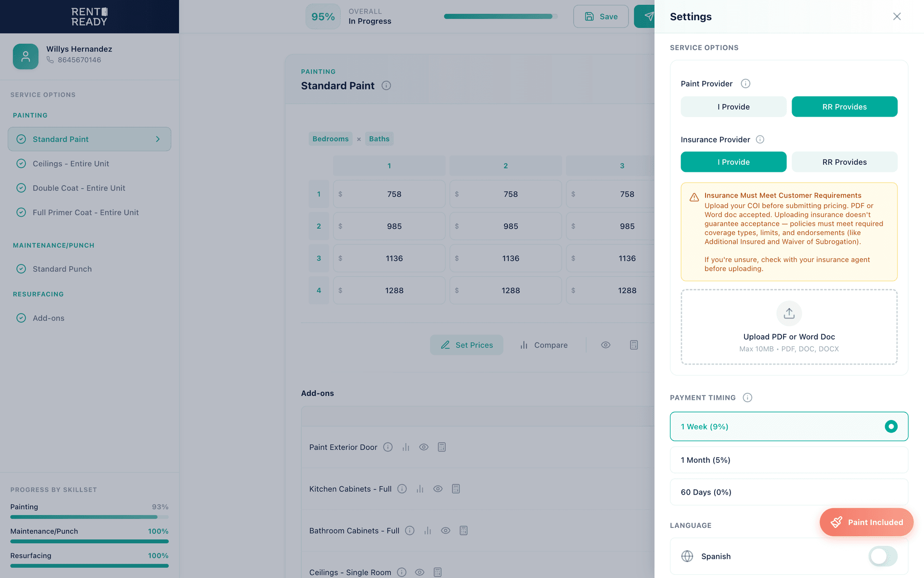Click the Compare button above the pricing table
Screen dimensions: 924x578
pyautogui.click(x=543, y=345)
